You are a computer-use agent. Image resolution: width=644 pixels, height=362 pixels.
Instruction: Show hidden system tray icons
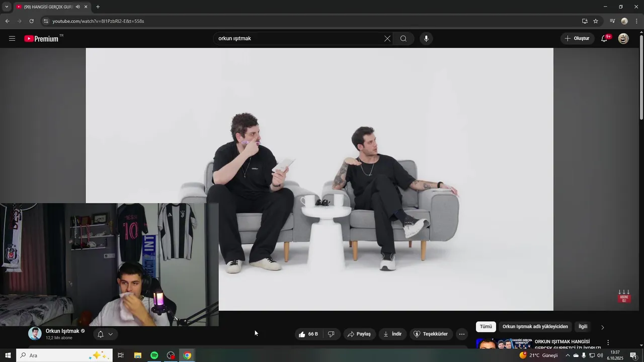(568, 355)
